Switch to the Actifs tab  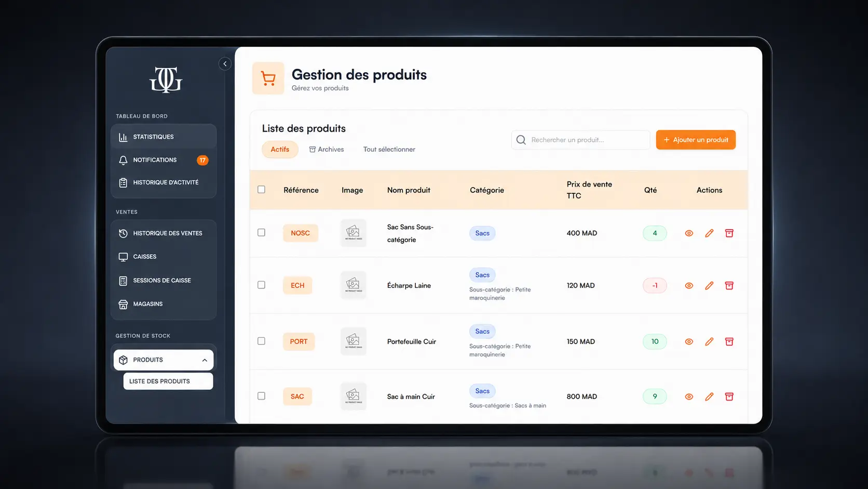click(x=280, y=149)
